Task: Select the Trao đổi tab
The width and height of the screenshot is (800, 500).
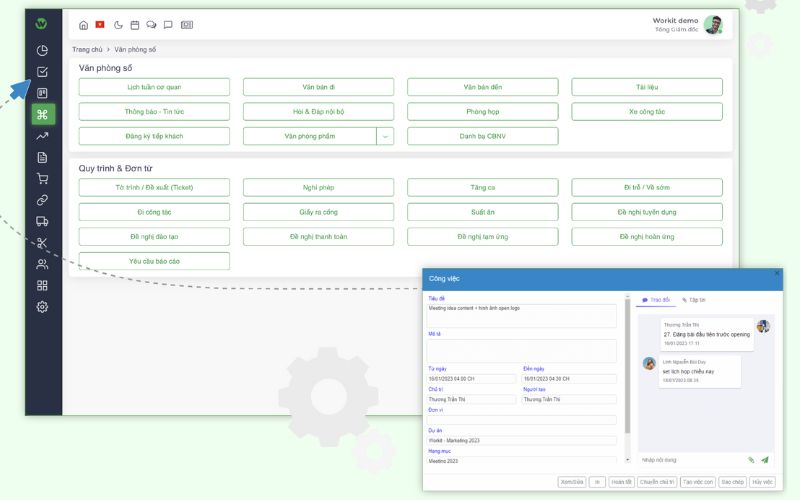Action: pos(656,299)
